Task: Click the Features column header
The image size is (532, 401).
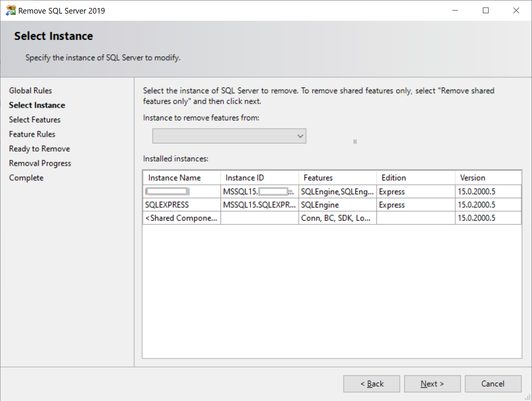Action: click(x=318, y=178)
